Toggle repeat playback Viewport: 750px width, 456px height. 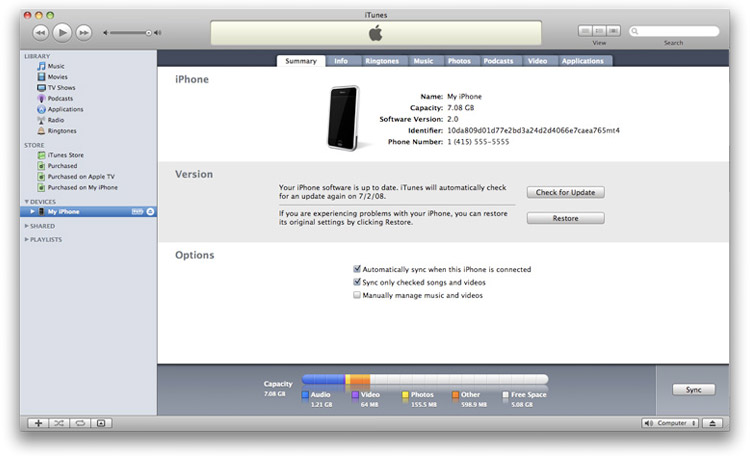point(80,423)
